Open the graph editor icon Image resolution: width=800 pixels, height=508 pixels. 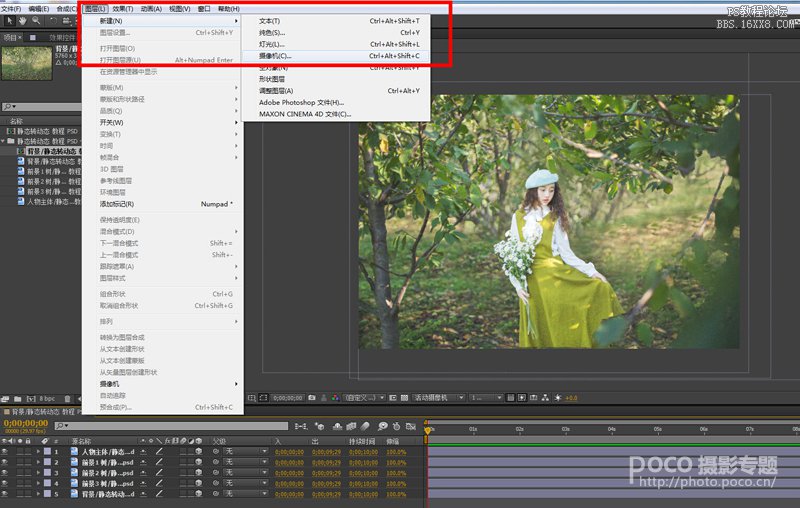(410, 426)
